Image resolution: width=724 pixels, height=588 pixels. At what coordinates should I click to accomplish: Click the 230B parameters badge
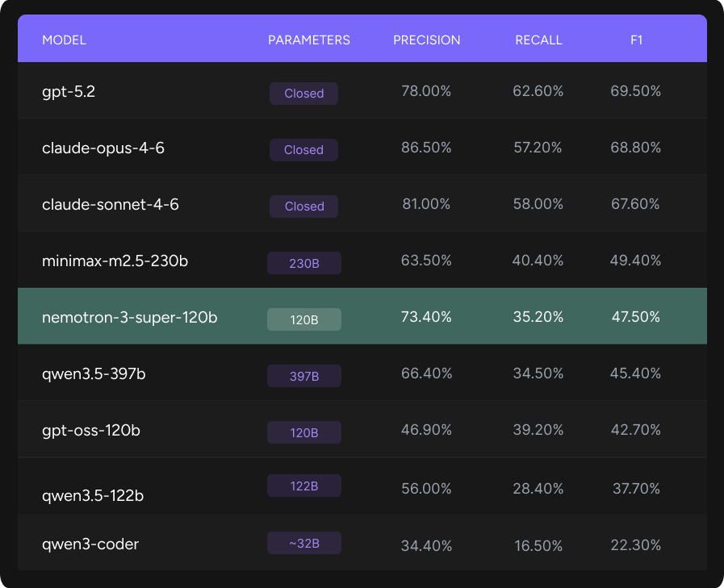click(304, 263)
